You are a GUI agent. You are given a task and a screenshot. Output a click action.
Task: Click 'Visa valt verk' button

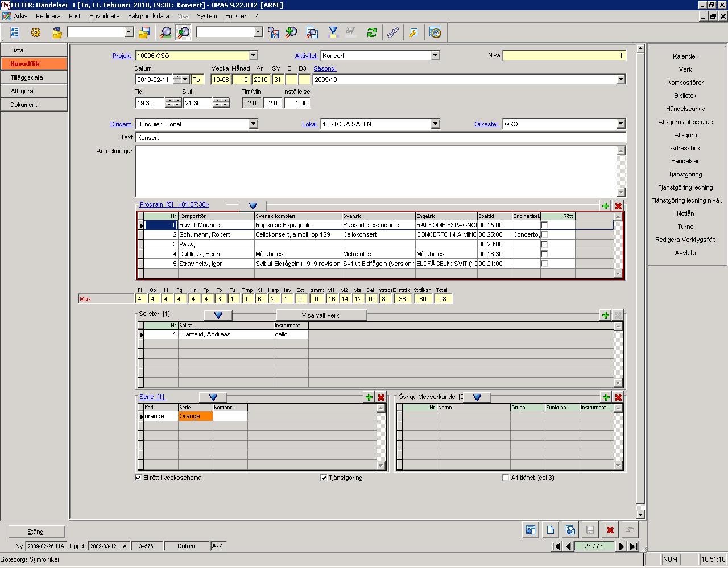[321, 315]
